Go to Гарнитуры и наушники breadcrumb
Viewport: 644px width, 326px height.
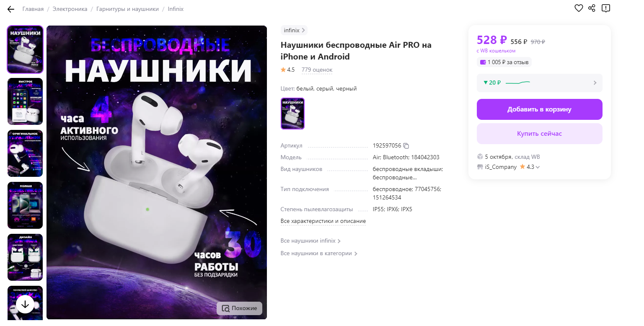pos(127,9)
